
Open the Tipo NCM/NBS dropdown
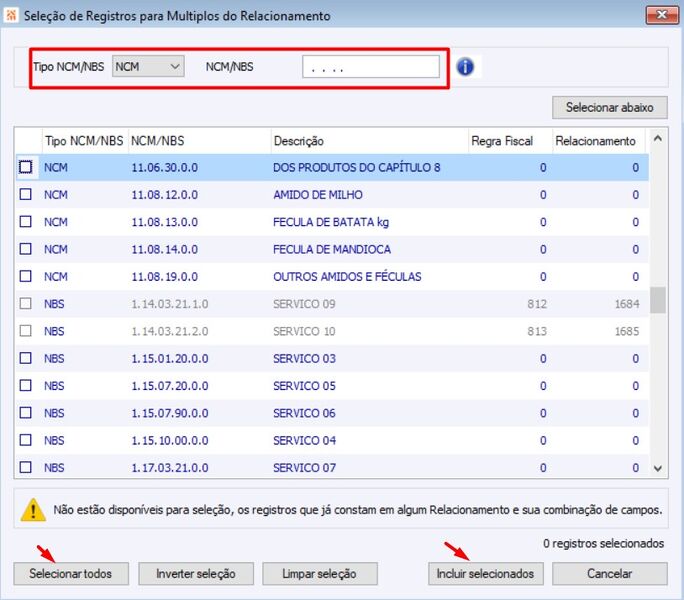click(148, 66)
